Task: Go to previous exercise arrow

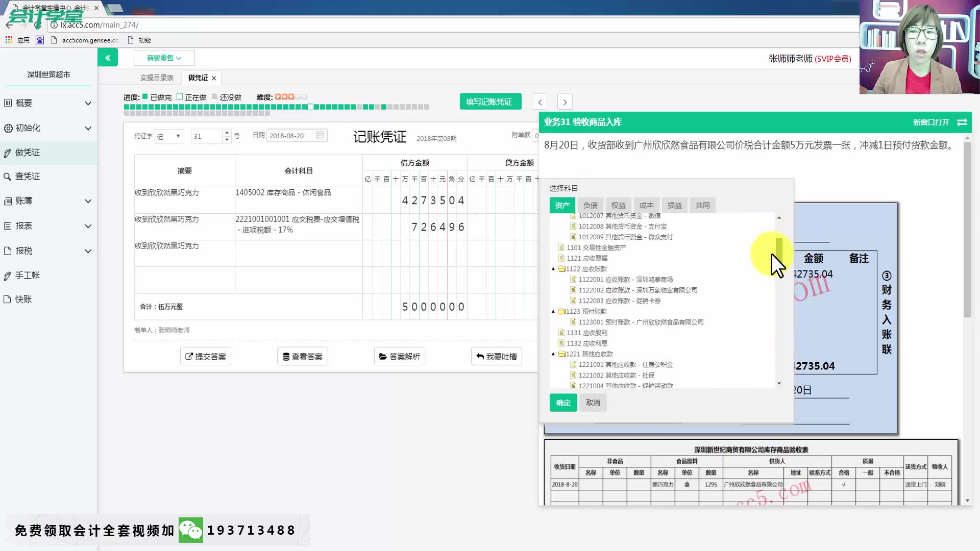Action: point(540,102)
